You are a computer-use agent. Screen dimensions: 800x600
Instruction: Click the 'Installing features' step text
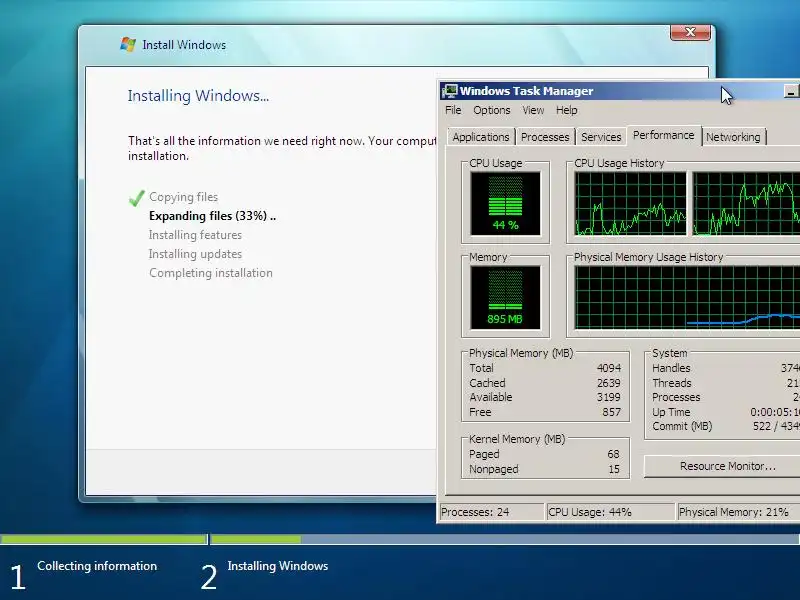195,235
